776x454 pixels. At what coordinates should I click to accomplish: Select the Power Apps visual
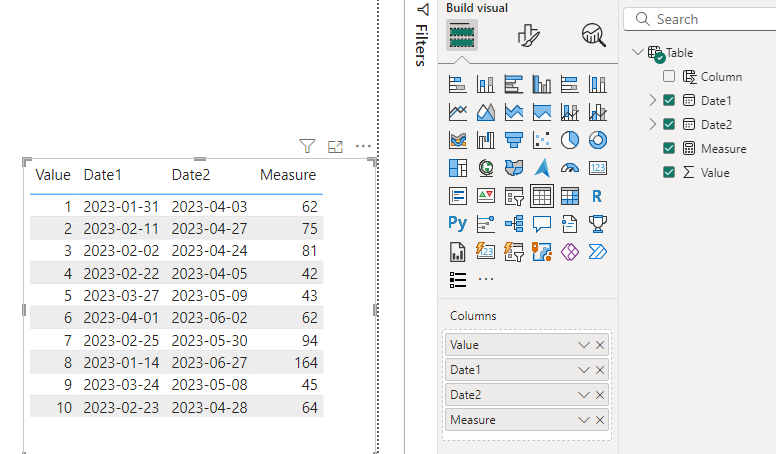point(570,252)
